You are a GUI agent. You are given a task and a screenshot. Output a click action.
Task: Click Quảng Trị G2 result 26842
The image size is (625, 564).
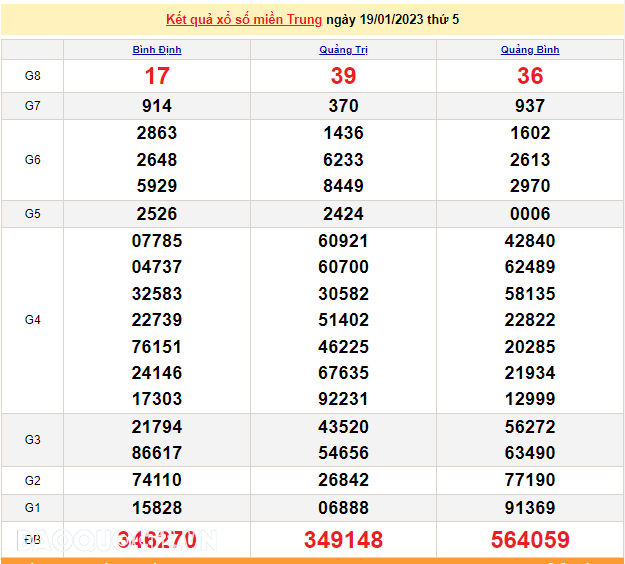coord(343,480)
